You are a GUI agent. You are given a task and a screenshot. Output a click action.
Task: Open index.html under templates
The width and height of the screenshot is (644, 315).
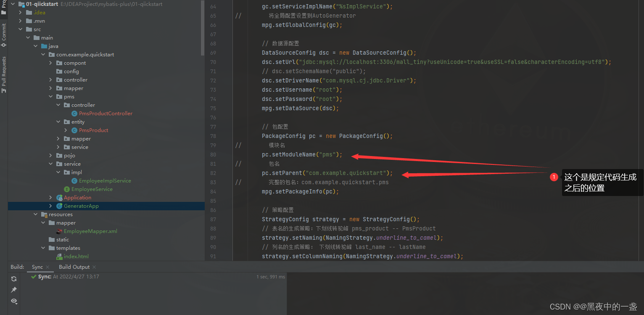(x=76, y=256)
